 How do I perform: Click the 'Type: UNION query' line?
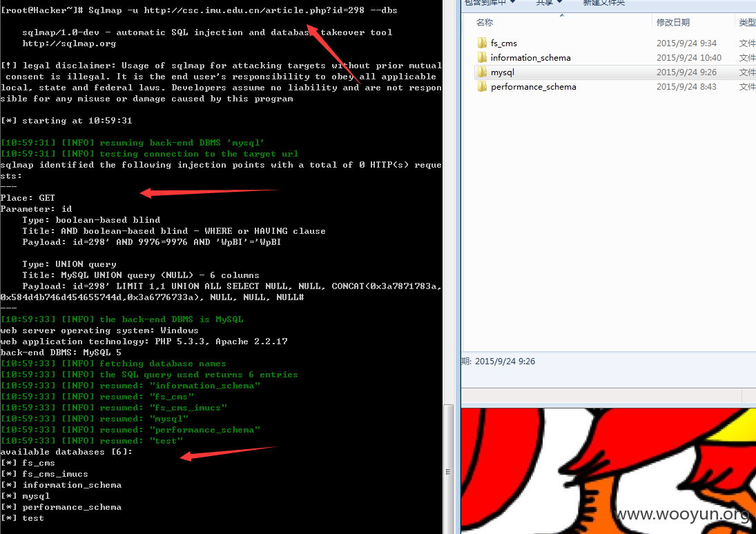[69, 264]
